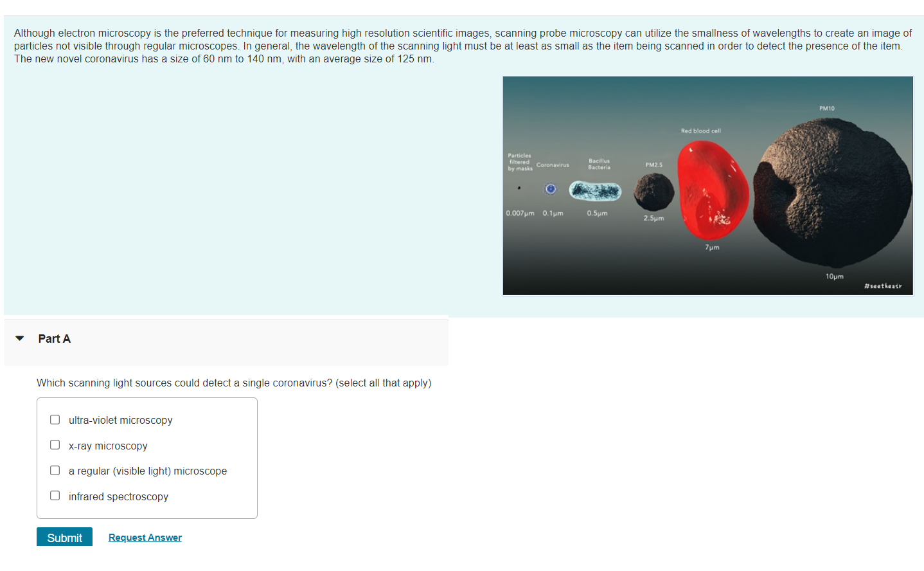Click the 'a regular (visible light) microscope' label
Screen dimensions: 924x571
click(148, 471)
